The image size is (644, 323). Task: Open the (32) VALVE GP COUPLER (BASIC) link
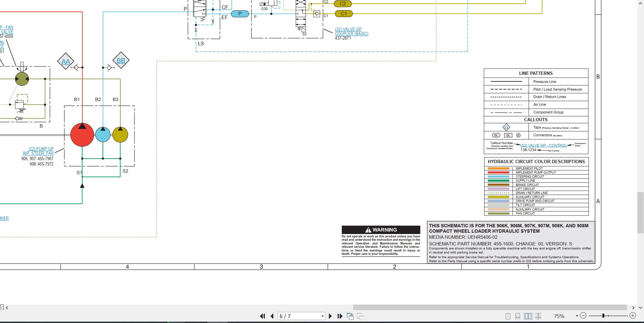(x=352, y=32)
